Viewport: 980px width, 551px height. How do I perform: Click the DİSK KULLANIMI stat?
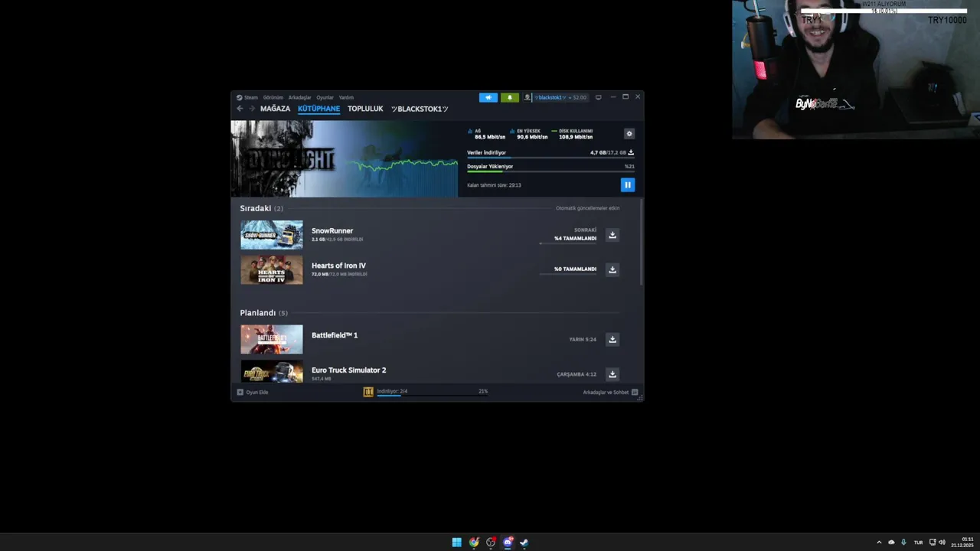(573, 134)
